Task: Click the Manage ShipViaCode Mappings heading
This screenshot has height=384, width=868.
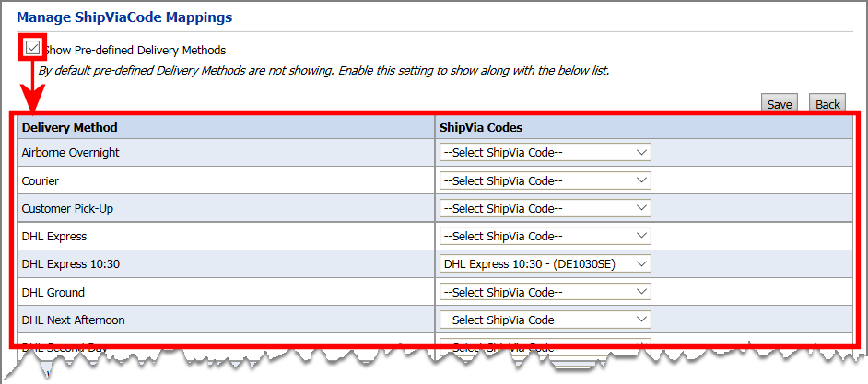Action: [x=124, y=17]
